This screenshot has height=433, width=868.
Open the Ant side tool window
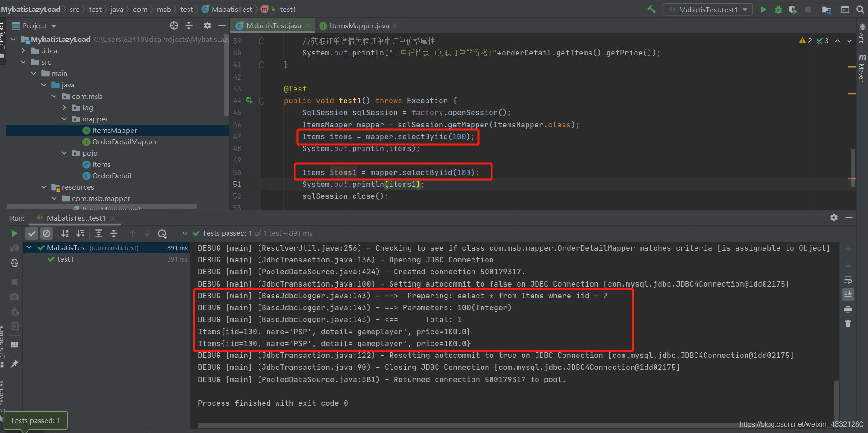[x=862, y=33]
